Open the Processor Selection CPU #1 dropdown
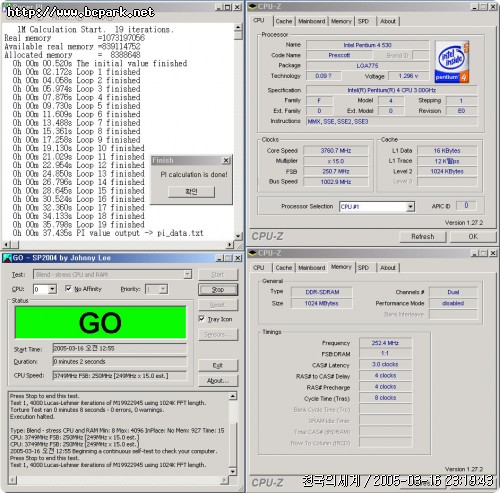Screen dimensions: 500x493 tap(410, 207)
